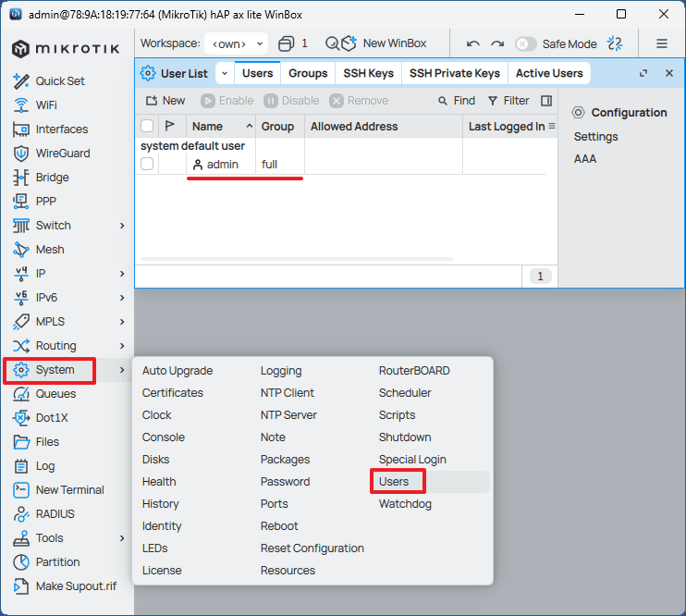
Task: Open AAA in Configuration panel
Action: coord(585,159)
